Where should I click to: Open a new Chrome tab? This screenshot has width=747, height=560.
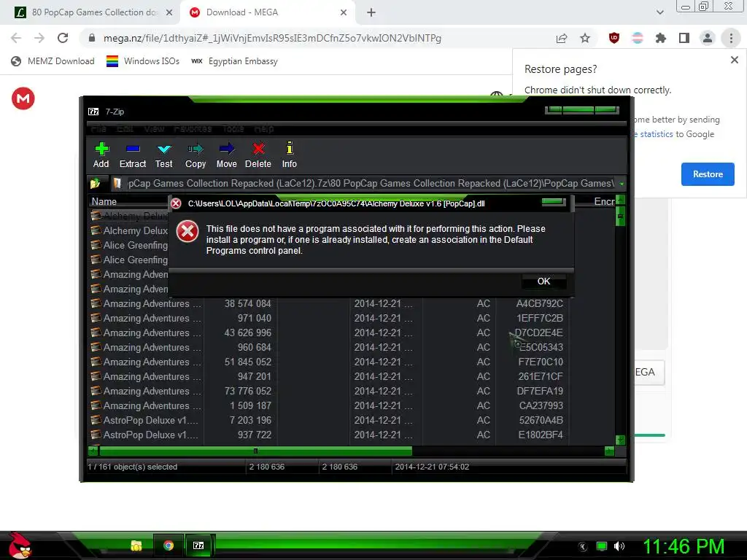click(x=371, y=12)
